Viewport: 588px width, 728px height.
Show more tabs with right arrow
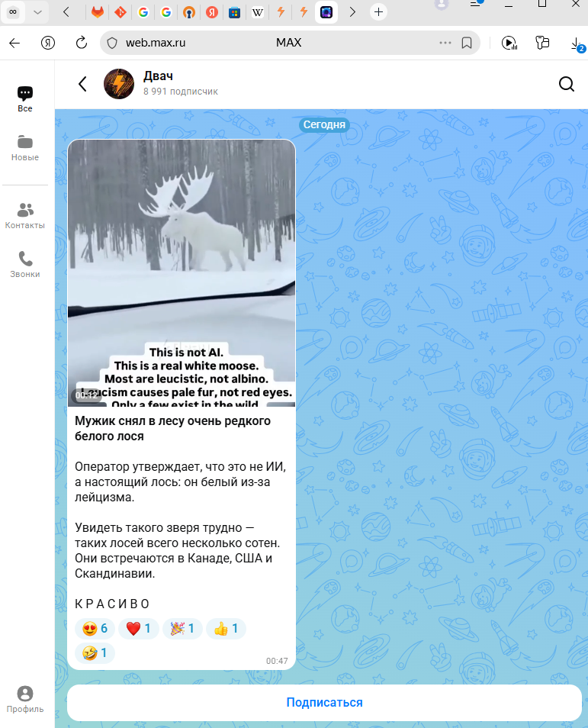point(352,12)
